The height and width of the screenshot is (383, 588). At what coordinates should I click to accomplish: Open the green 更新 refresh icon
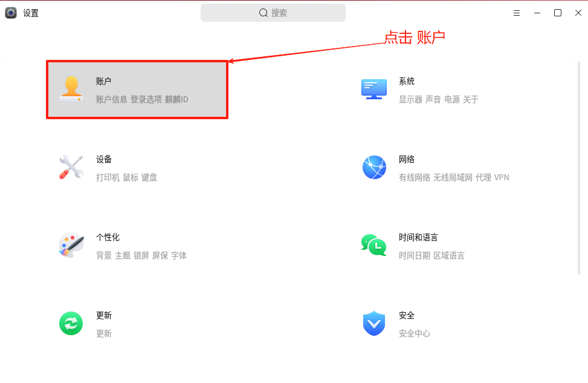(71, 323)
